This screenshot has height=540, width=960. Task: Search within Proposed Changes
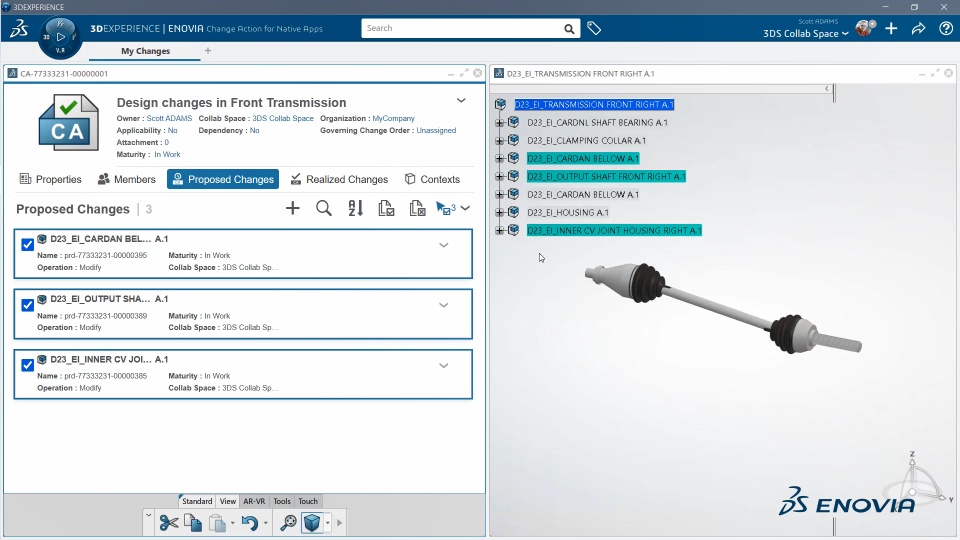point(324,208)
